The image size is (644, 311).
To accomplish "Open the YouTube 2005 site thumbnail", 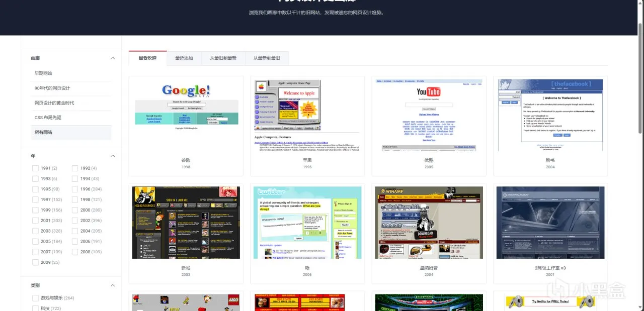I will 429,115.
